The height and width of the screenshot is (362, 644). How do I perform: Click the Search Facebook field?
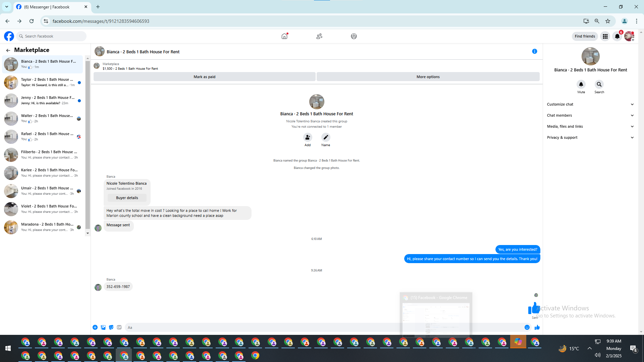[x=51, y=36]
